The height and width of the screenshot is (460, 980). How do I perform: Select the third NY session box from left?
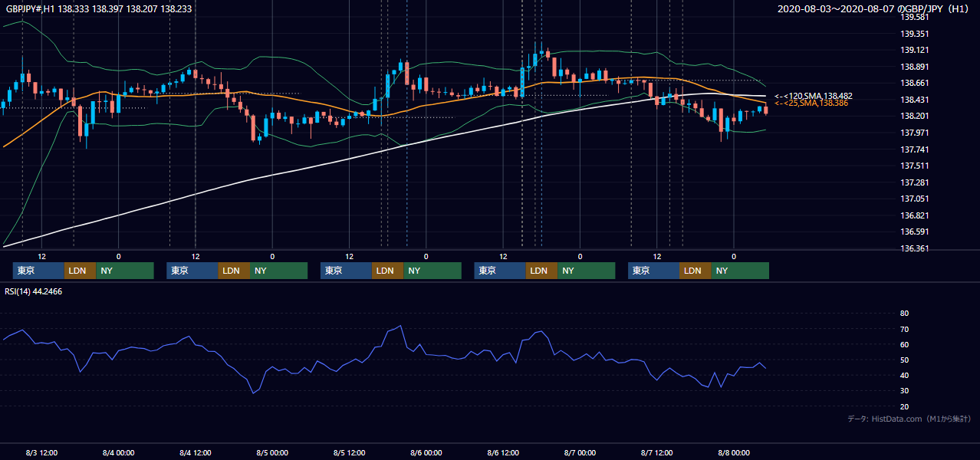pyautogui.click(x=432, y=271)
